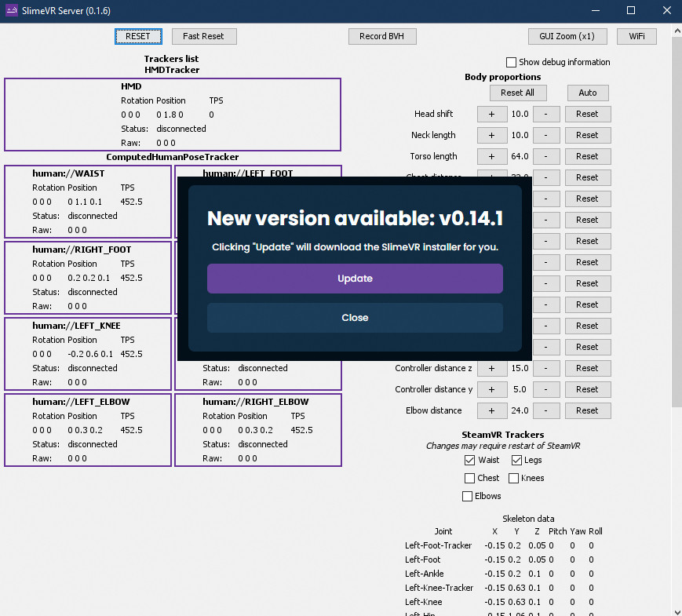Screen dimensions: 682x616
Task: Select the human://RIGHT_ELBOW tracker title
Action: 256,402
